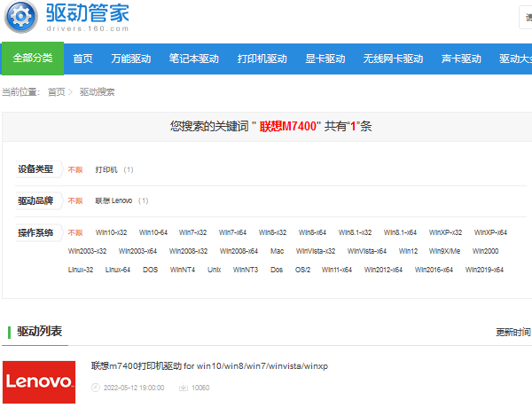Filter brand by 联想 Lenovo
532x408 pixels.
(113, 201)
